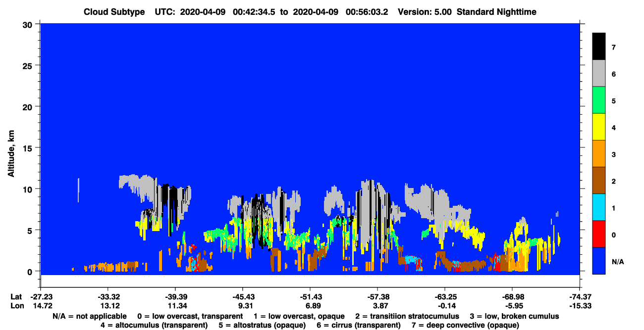The image size is (644, 330).
Task: Click the start time '00:42:34.5'
Action: pos(255,12)
